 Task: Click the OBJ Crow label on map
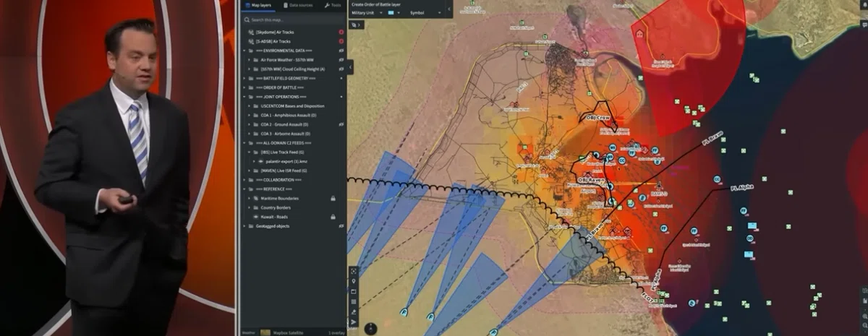click(599, 116)
